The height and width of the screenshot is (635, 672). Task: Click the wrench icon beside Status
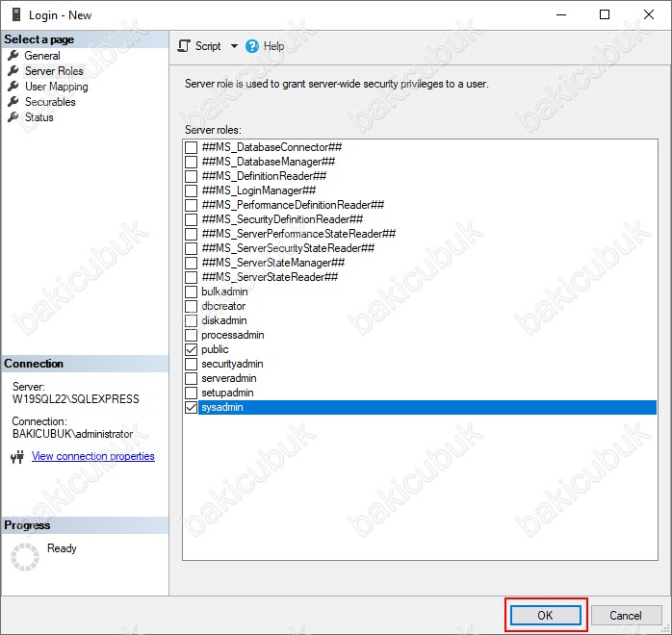pos(13,117)
